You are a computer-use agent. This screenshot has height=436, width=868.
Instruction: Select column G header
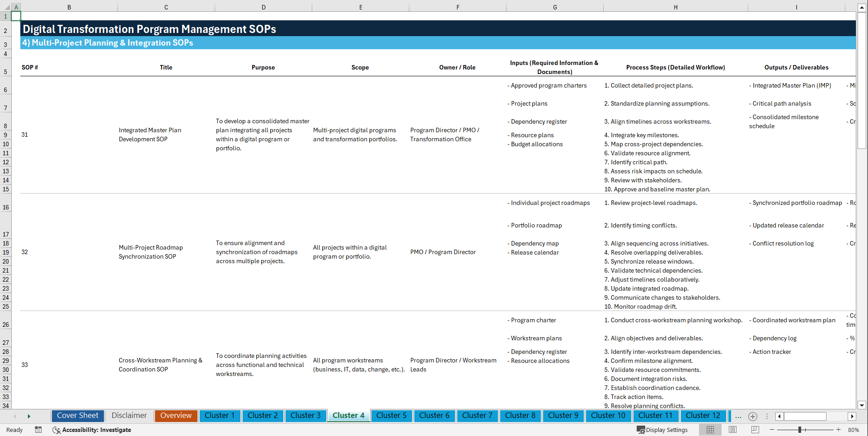point(554,7)
